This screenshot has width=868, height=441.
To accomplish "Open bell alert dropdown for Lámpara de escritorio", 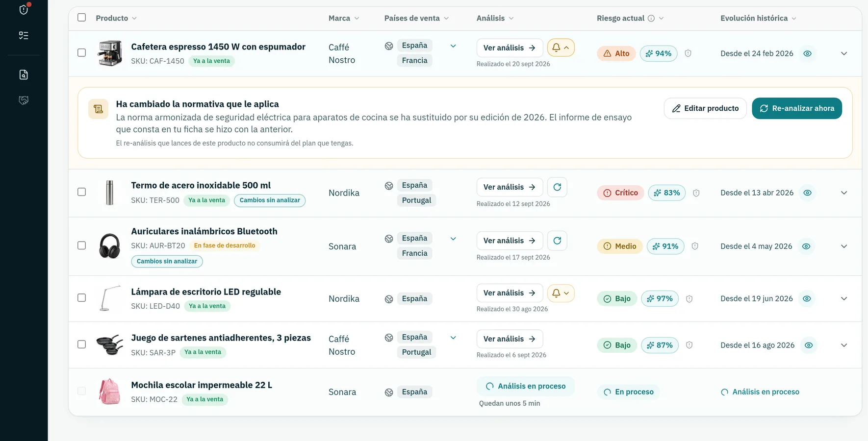I will [x=561, y=293].
